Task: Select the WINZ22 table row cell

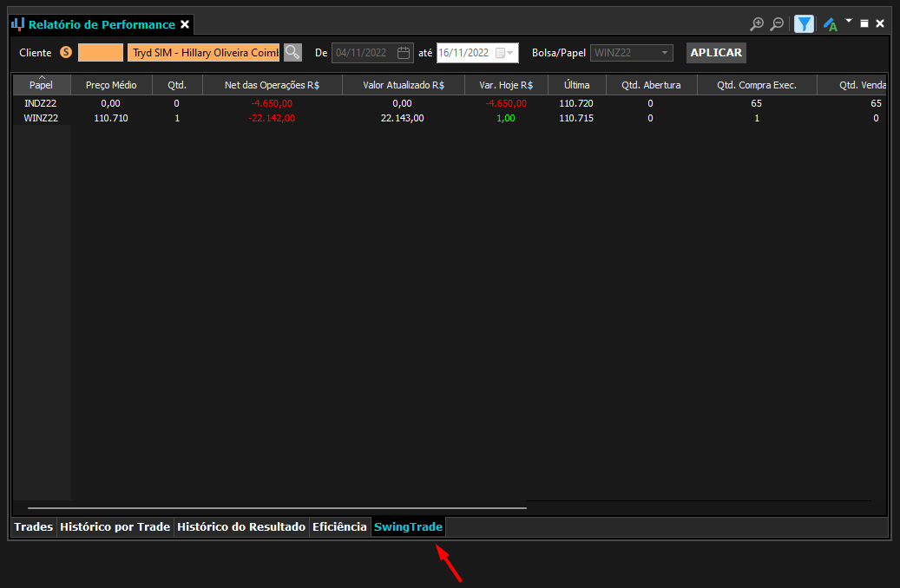Action: [x=41, y=118]
